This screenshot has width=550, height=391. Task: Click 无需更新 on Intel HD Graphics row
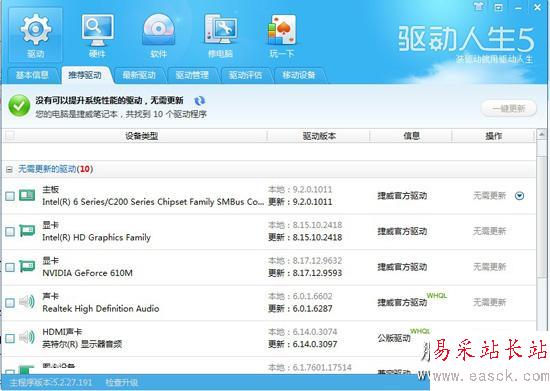point(489,231)
